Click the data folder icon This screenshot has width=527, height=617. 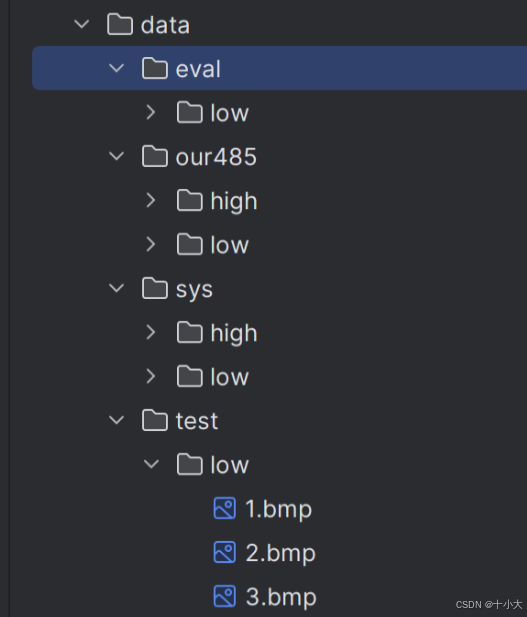pyautogui.click(x=120, y=24)
